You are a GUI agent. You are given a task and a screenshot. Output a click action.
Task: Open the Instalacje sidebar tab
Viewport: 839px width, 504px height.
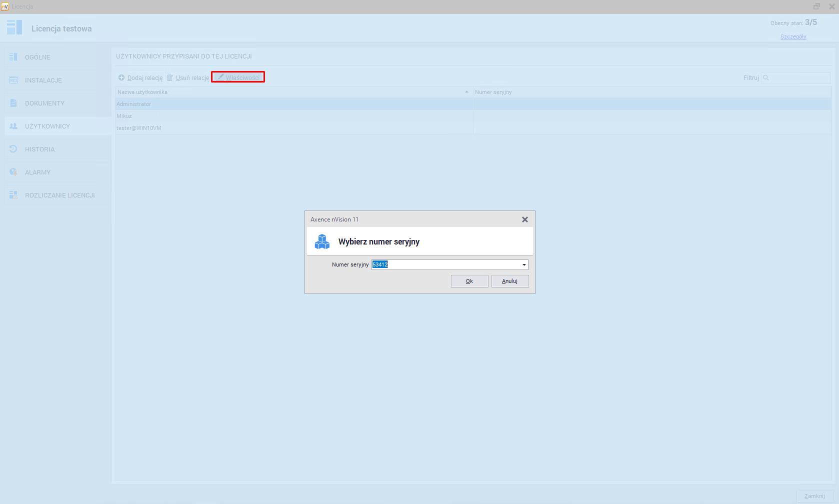click(43, 80)
